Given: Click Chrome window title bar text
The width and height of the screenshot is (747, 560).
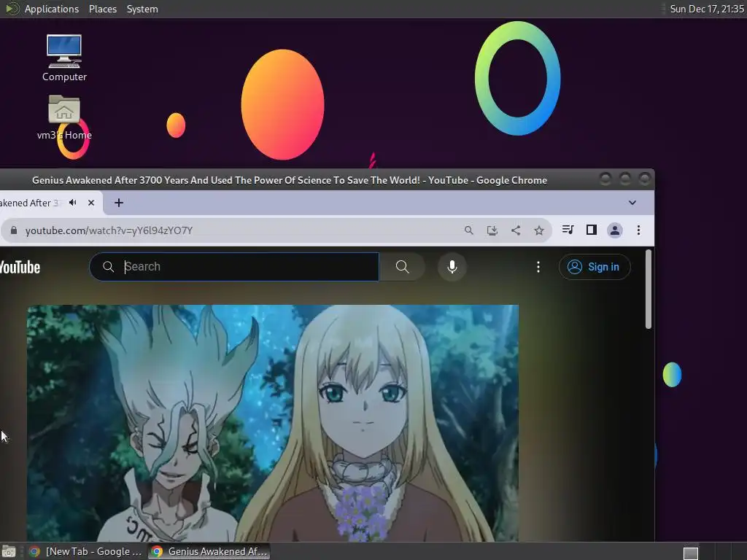Looking at the screenshot, I should pyautogui.click(x=289, y=181).
